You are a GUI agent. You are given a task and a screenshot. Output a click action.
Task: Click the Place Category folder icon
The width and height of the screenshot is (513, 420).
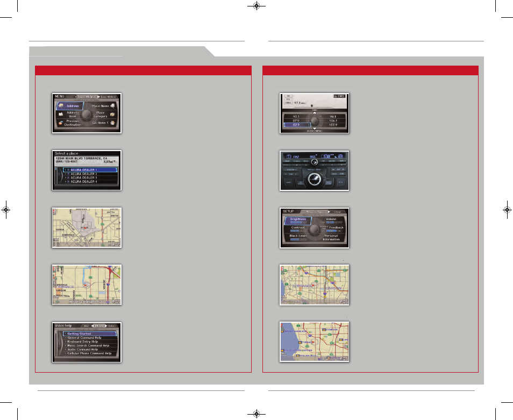tap(112, 115)
